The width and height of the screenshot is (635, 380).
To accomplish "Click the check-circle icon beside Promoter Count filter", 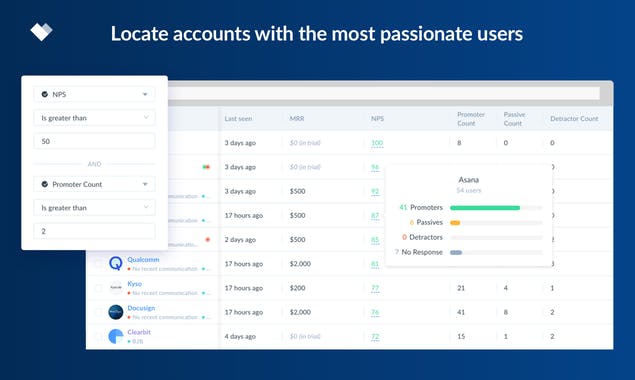I will click(x=45, y=184).
